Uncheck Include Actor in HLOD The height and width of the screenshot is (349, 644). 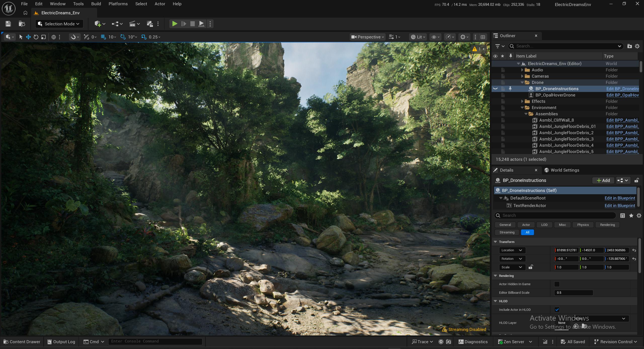tap(557, 310)
